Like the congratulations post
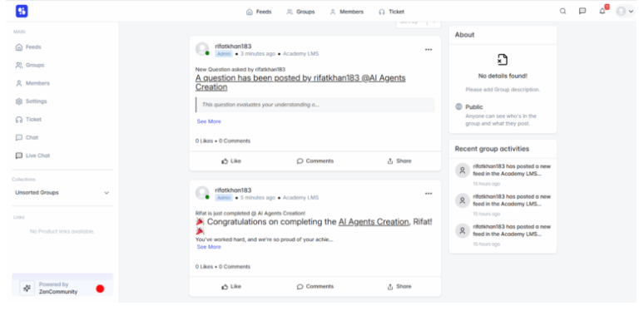 [x=231, y=287]
